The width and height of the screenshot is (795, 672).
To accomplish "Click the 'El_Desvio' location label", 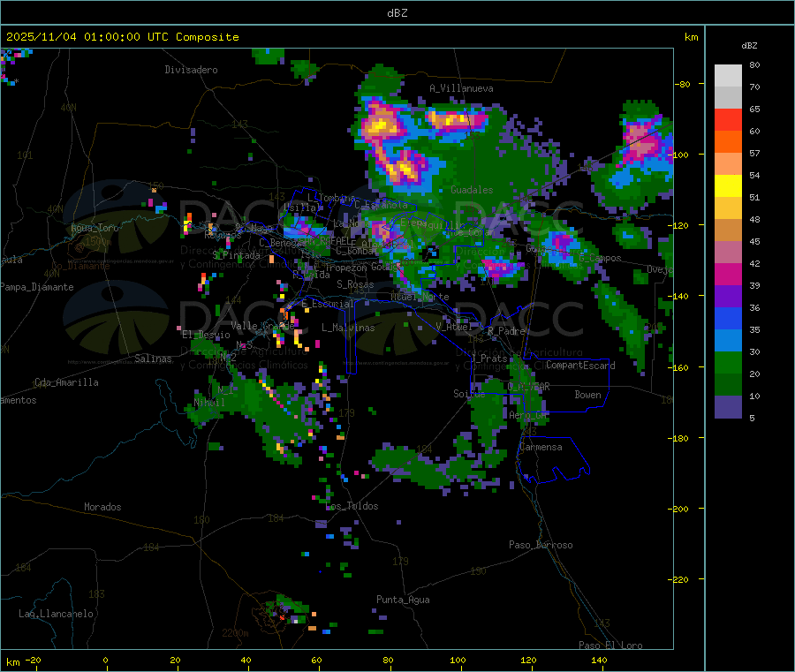I will click(x=207, y=335).
